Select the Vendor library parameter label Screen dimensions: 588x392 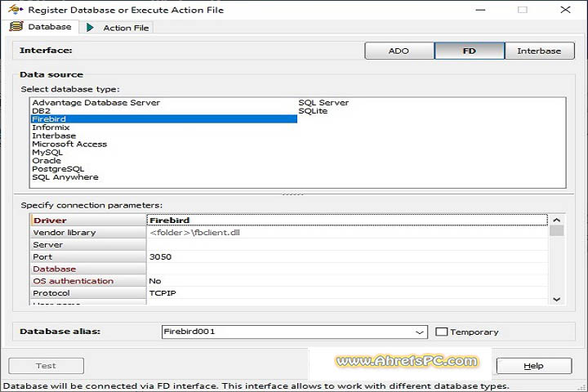pos(88,232)
